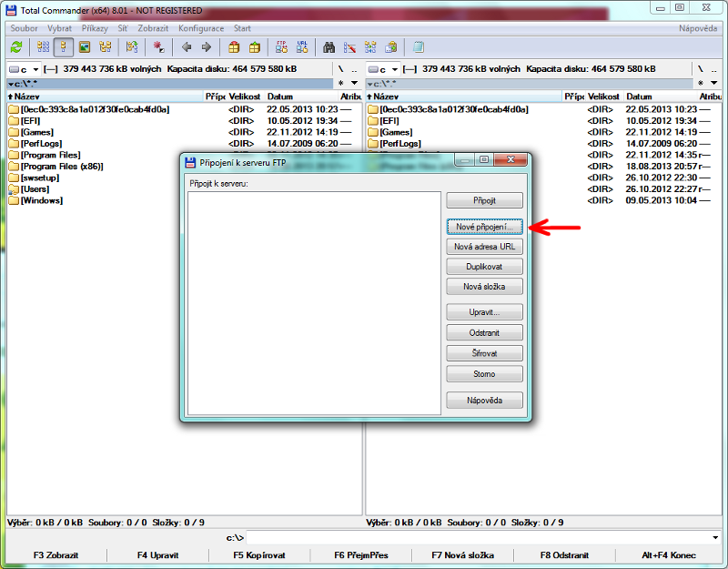Click the F7 Nová složka function button
This screenshot has width=728, height=569.
[x=462, y=555]
